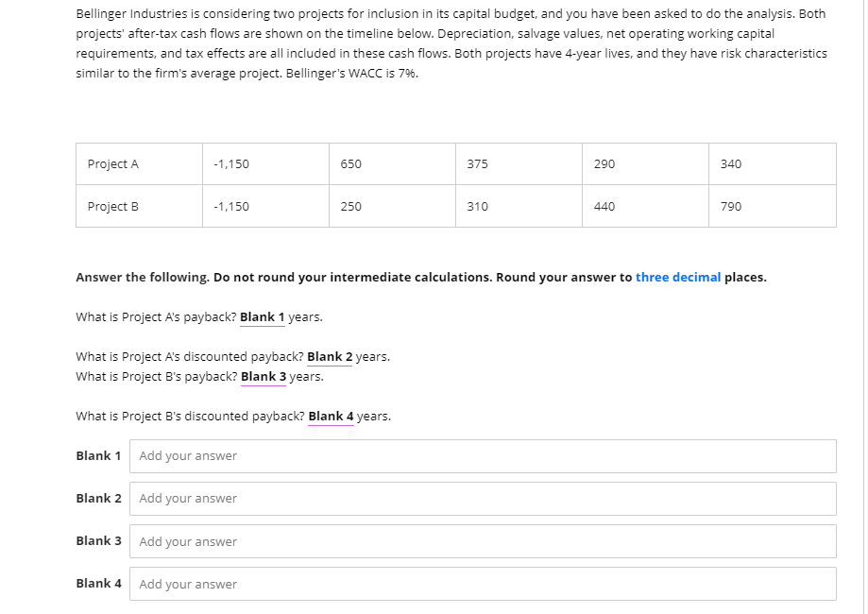Click the -1,150 cell in Project A row
Image resolution: width=868 pixels, height=614 pixels.
pyautogui.click(x=265, y=163)
